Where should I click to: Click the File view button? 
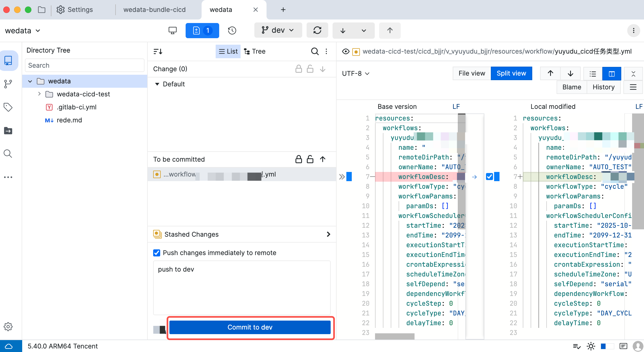[472, 73]
